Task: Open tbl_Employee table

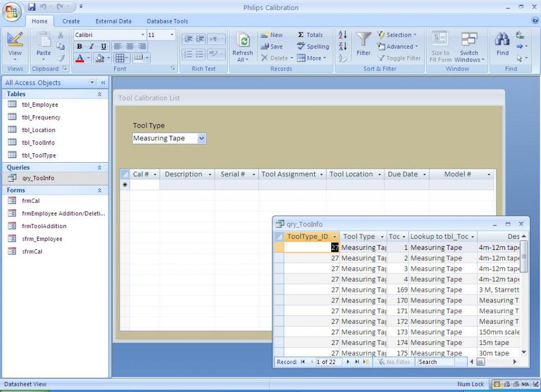Action: click(x=40, y=105)
